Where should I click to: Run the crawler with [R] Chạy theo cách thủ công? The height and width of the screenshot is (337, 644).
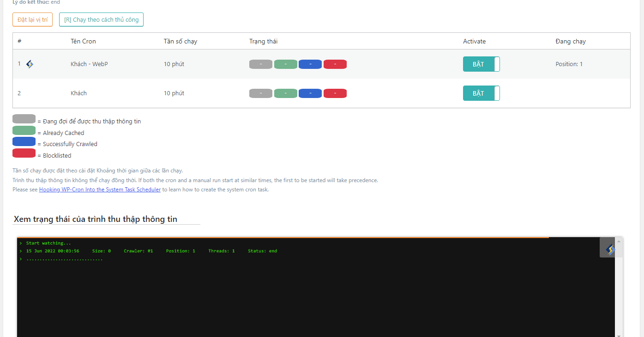pyautogui.click(x=101, y=19)
